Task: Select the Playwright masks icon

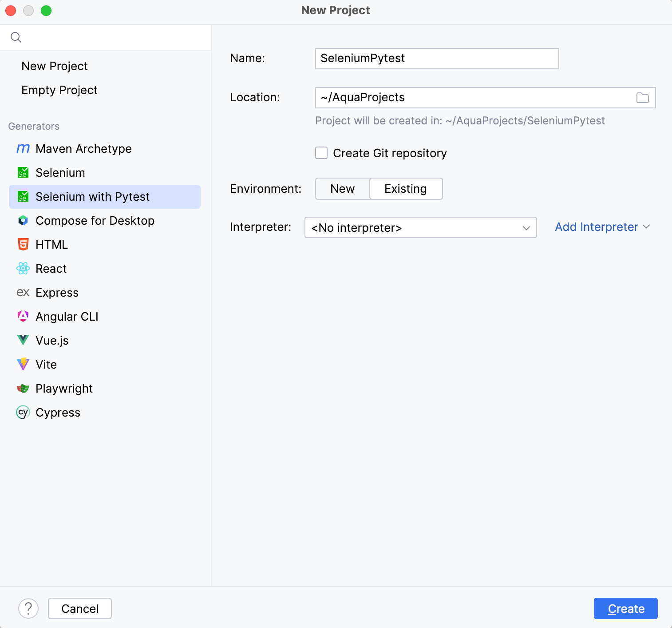Action: click(23, 389)
